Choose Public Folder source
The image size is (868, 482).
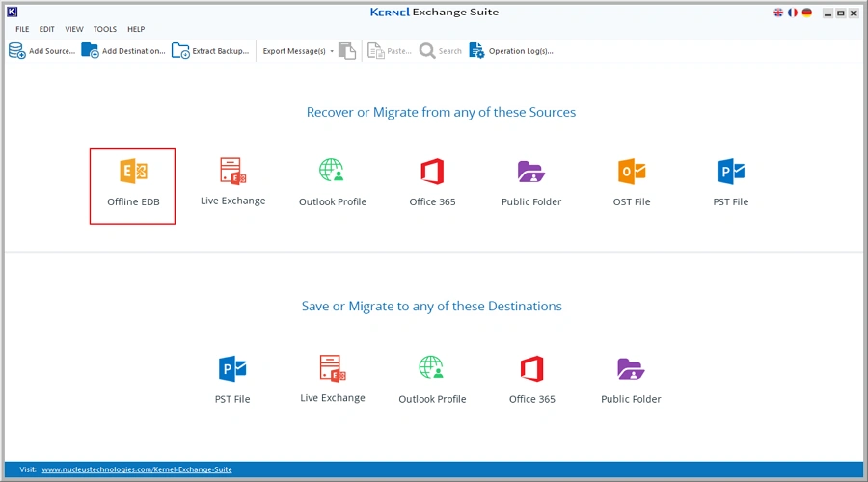531,182
